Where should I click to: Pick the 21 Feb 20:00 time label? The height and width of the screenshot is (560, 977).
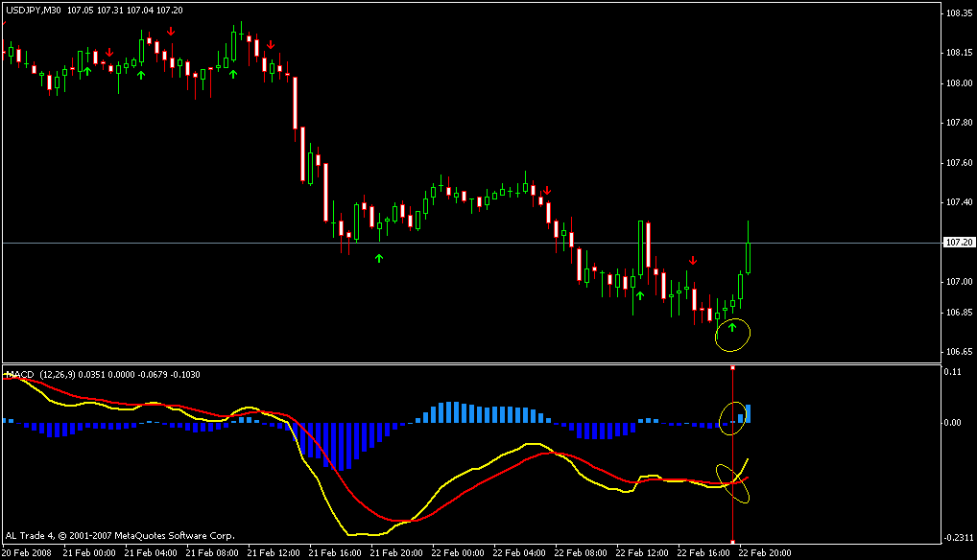click(x=396, y=552)
